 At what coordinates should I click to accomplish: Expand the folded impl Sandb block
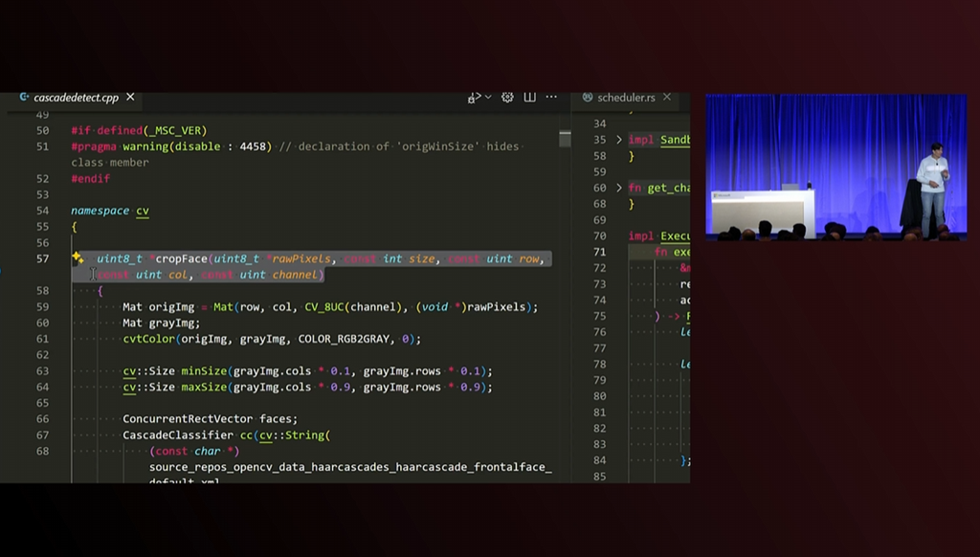click(x=619, y=140)
